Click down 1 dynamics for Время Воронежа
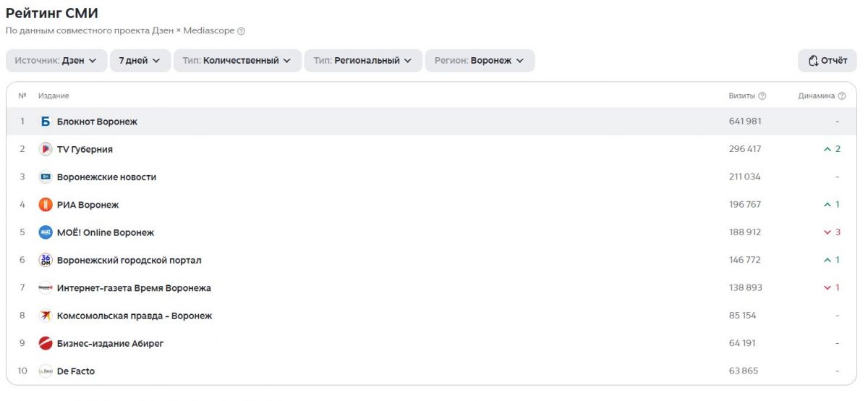Image resolution: width=868 pixels, height=401 pixels. (832, 288)
